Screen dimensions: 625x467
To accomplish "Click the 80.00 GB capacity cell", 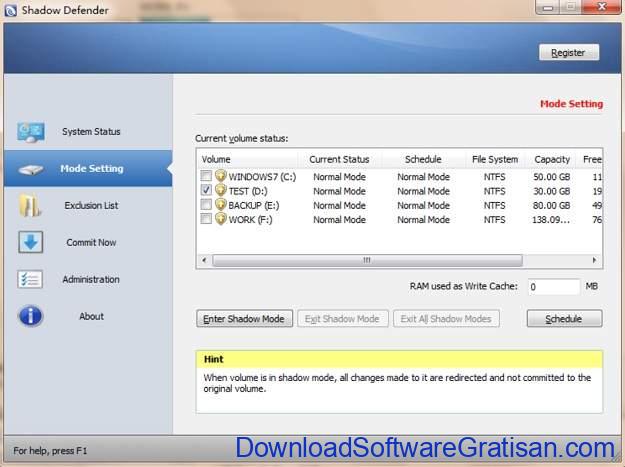I will tap(552, 206).
